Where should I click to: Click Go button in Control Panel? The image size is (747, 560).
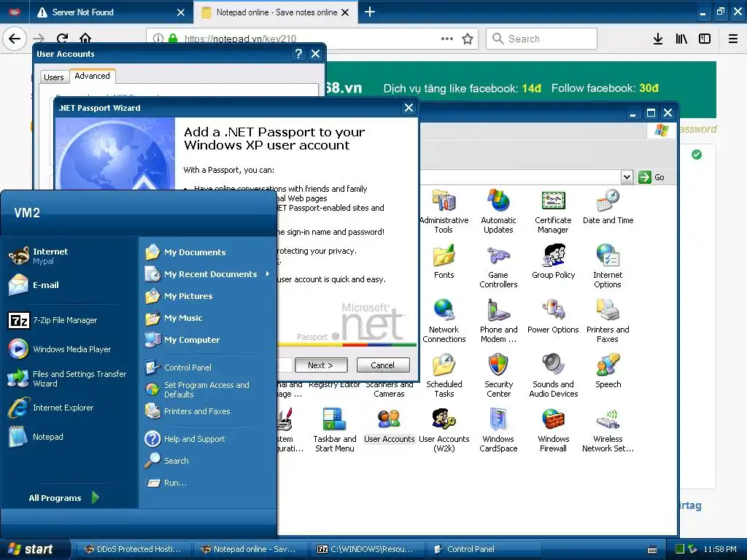pos(652,177)
